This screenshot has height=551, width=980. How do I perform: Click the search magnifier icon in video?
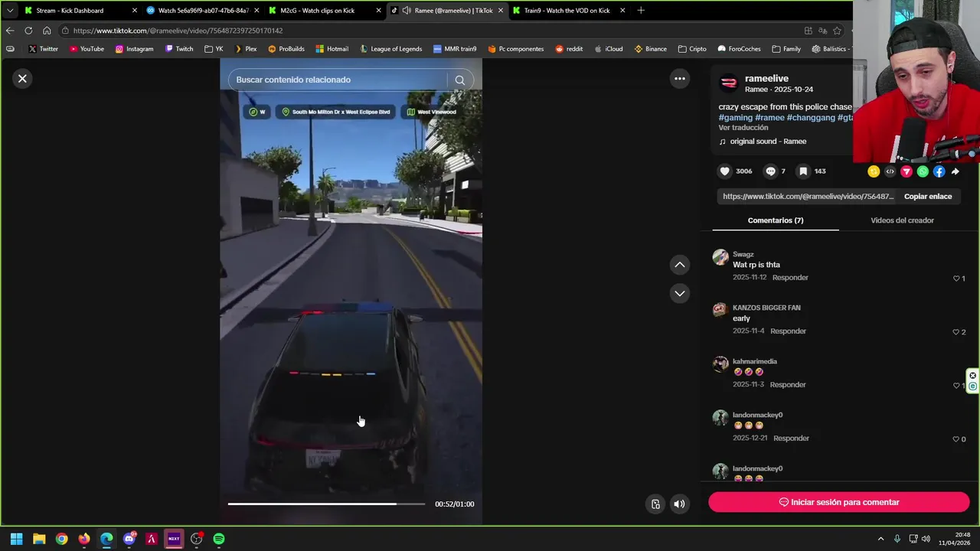coord(459,80)
